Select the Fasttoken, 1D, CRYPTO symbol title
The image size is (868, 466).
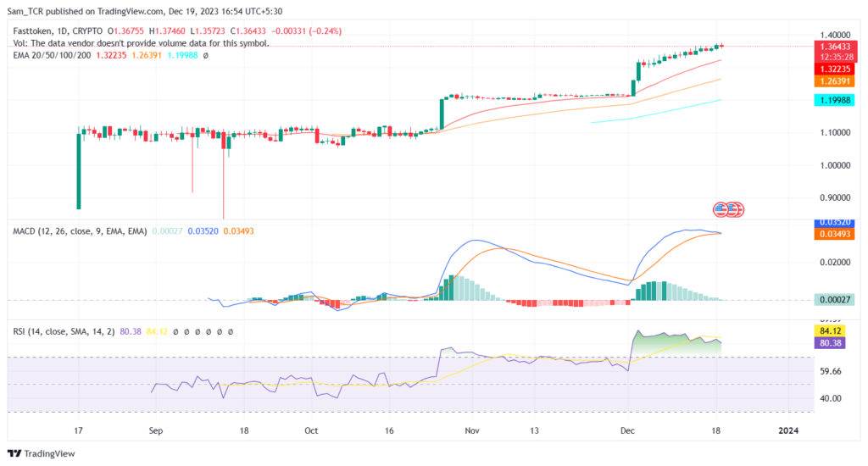tap(58, 31)
